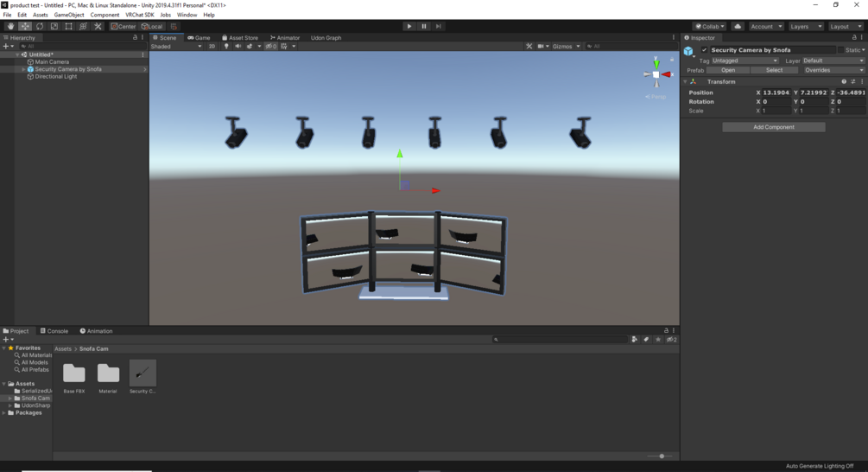The width and height of the screenshot is (868, 472).
Task: Select the Move tool
Action: pyautogui.click(x=25, y=26)
